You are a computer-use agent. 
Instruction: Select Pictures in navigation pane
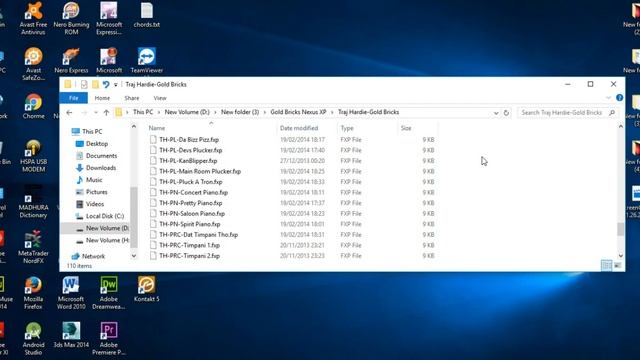[x=96, y=192]
